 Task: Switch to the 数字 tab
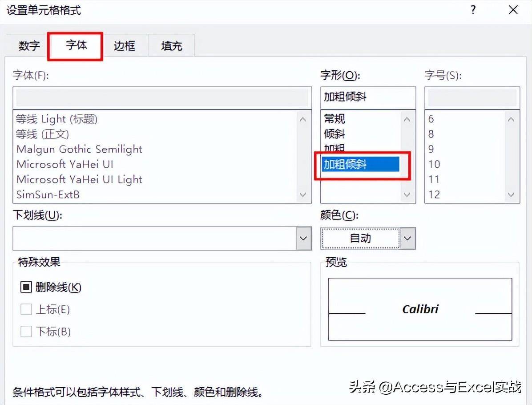(x=29, y=45)
